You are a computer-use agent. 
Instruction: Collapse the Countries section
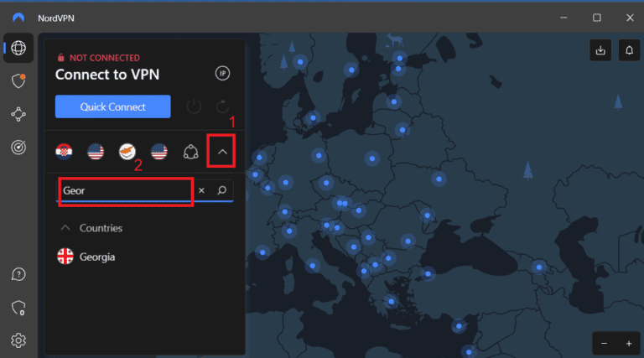point(65,228)
